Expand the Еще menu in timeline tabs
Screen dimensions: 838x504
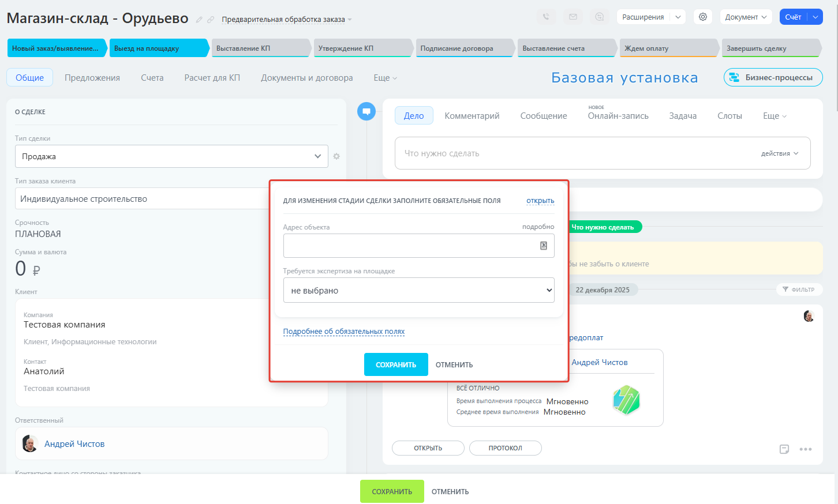pos(775,116)
